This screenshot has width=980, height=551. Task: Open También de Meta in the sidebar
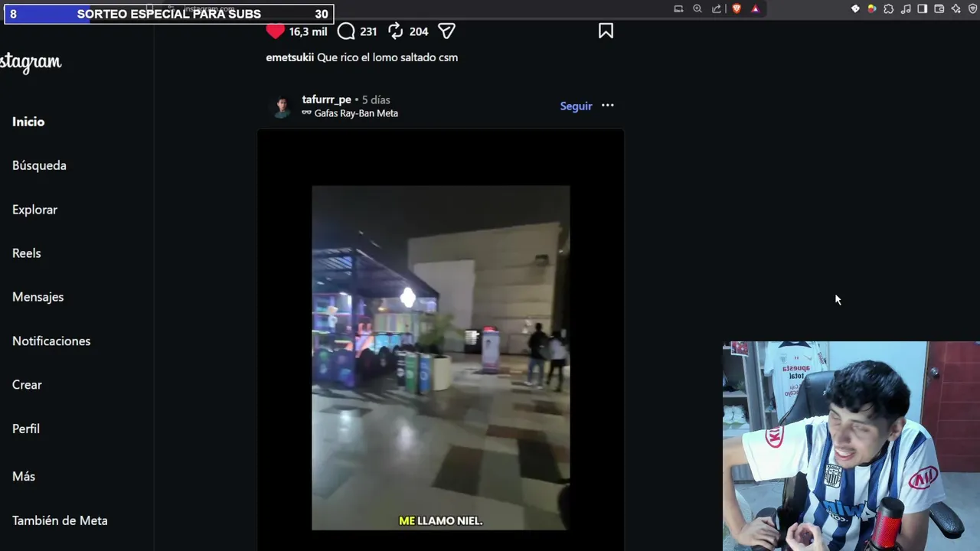click(60, 520)
